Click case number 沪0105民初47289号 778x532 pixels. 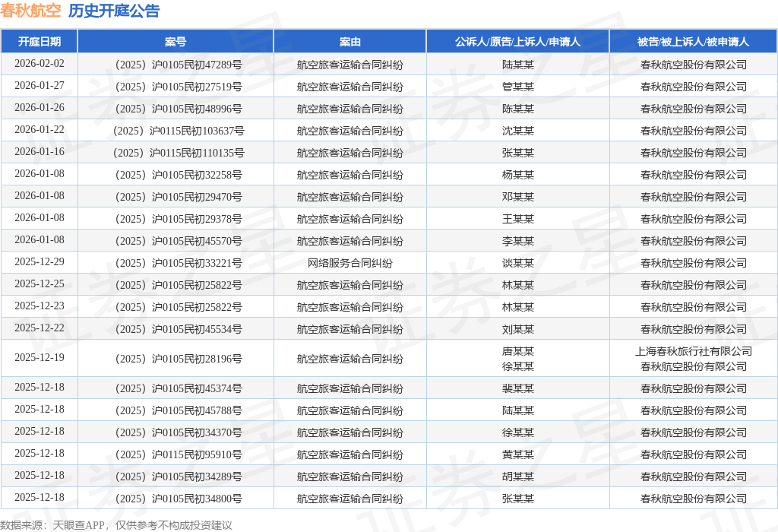pyautogui.click(x=179, y=65)
